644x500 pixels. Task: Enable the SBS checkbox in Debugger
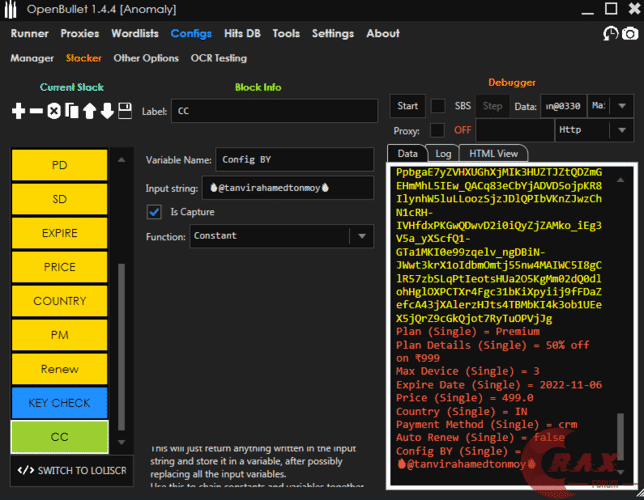pyautogui.click(x=438, y=106)
